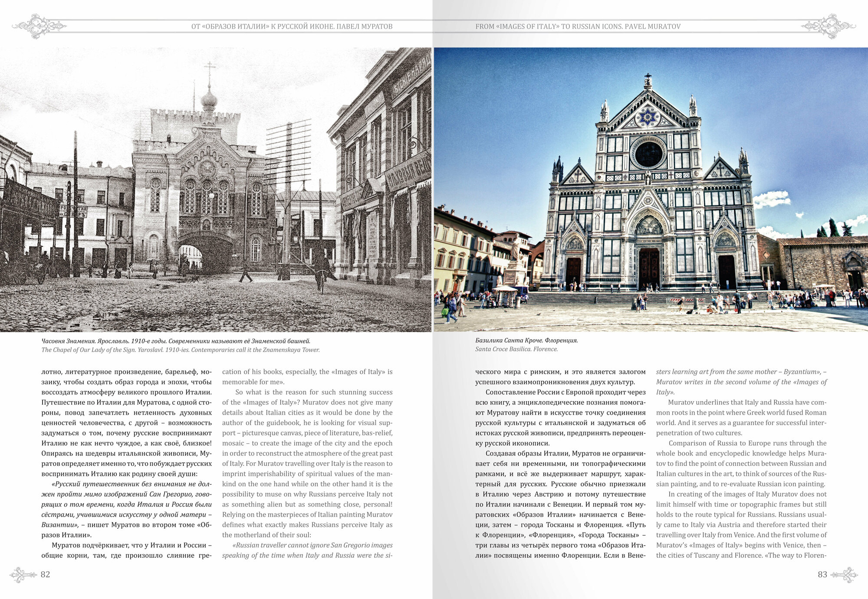This screenshot has height=599, width=868.
Task: Click the caption 'Базилика Санта Кроче. Флоренция'
Action: (526, 340)
